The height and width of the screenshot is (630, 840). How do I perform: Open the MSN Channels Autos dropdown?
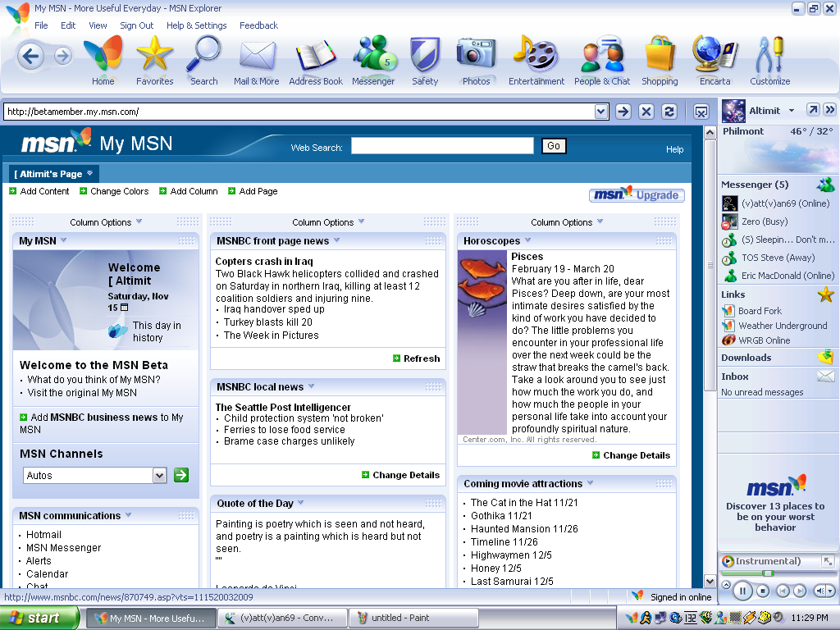[x=160, y=475]
